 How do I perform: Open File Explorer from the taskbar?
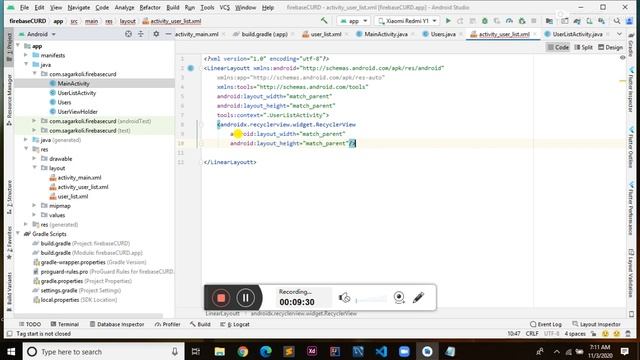pyautogui.click(x=220, y=351)
